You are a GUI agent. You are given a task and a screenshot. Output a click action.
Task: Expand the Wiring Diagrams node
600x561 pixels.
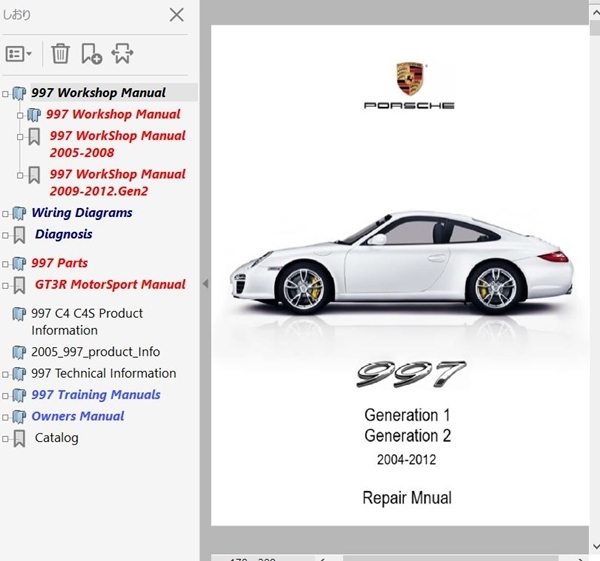tap(5, 214)
